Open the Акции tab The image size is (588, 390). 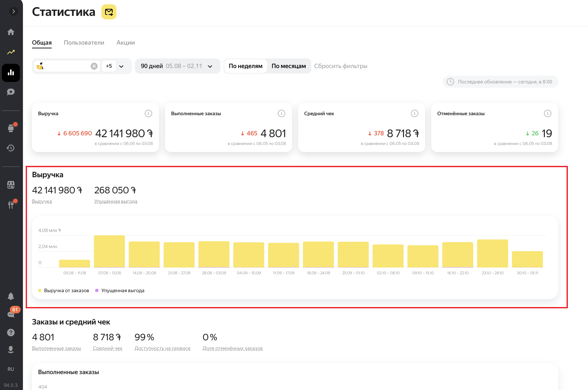[126, 43]
